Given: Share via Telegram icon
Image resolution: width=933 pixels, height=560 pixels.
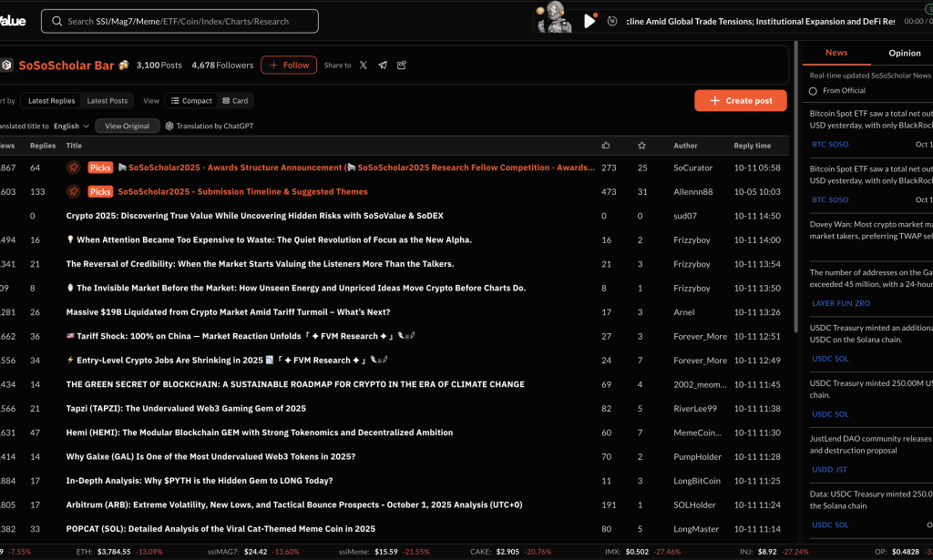Looking at the screenshot, I should pyautogui.click(x=383, y=66).
